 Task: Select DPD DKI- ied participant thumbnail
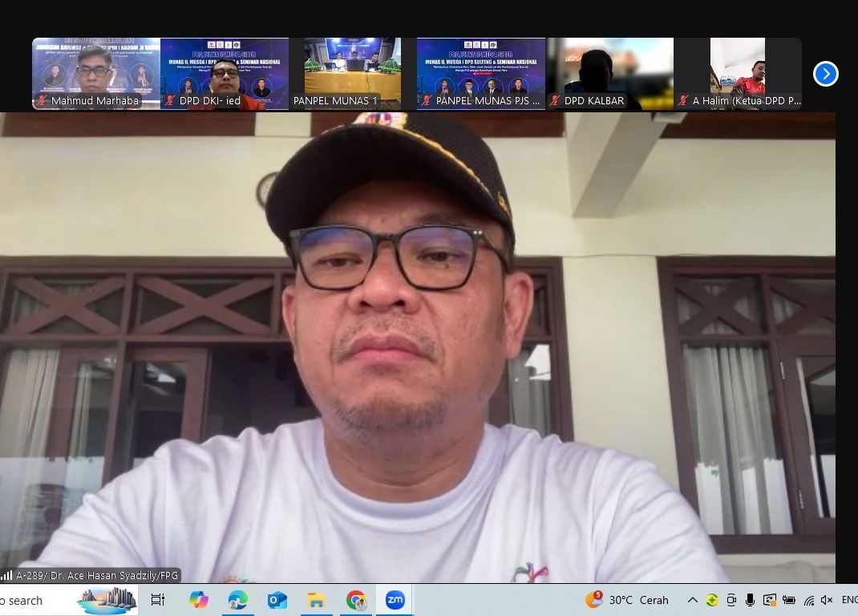pos(225,74)
